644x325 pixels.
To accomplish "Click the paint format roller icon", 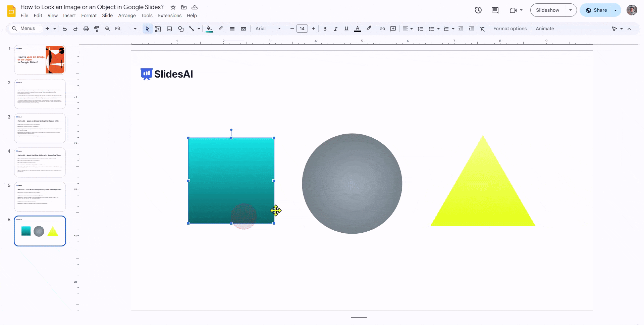I will 97,29.
